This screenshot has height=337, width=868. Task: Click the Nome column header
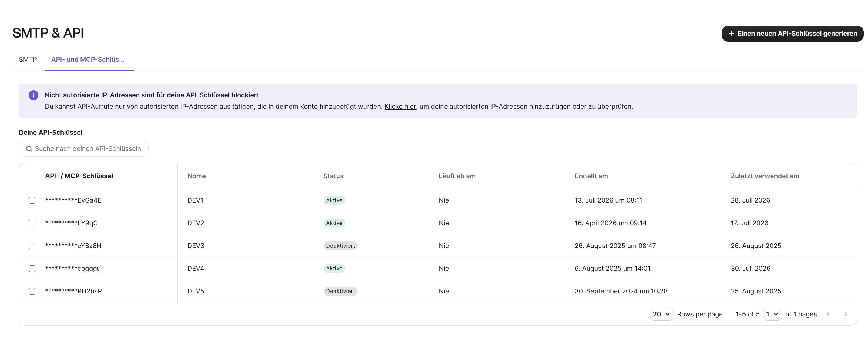click(196, 176)
